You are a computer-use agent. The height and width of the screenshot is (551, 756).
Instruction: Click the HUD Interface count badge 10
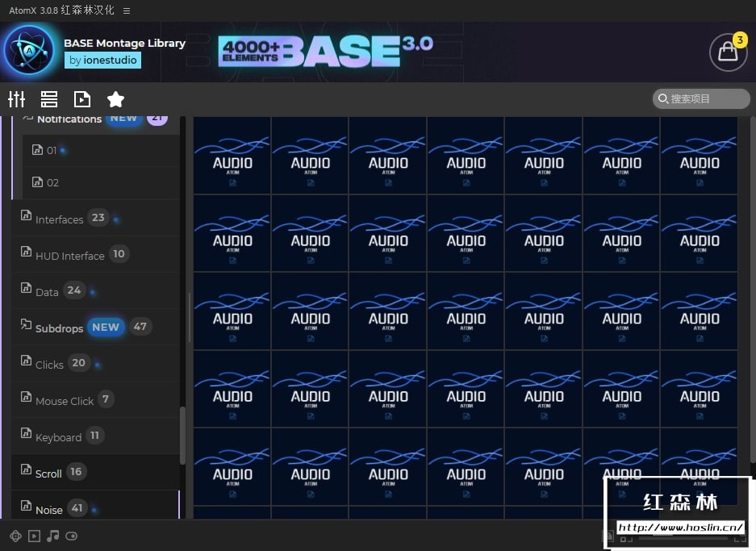pos(119,254)
